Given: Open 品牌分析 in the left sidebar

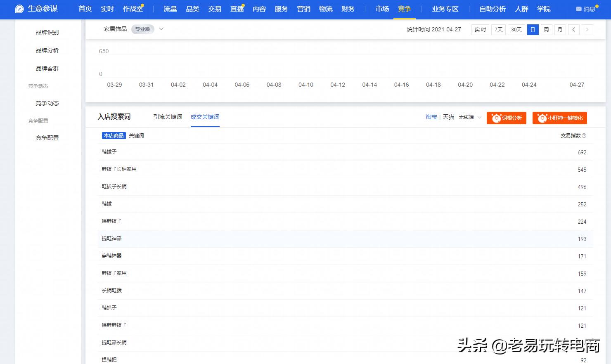Looking at the screenshot, I should (47, 50).
